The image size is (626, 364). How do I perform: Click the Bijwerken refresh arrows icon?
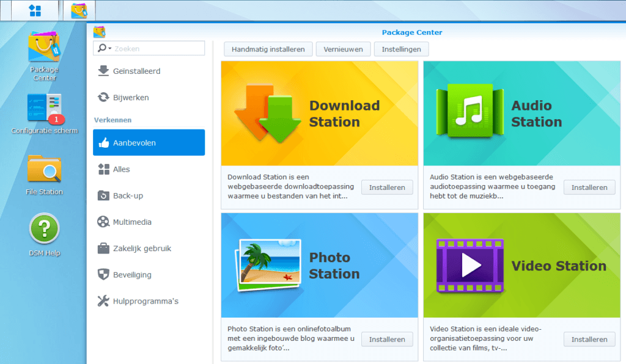coord(103,97)
